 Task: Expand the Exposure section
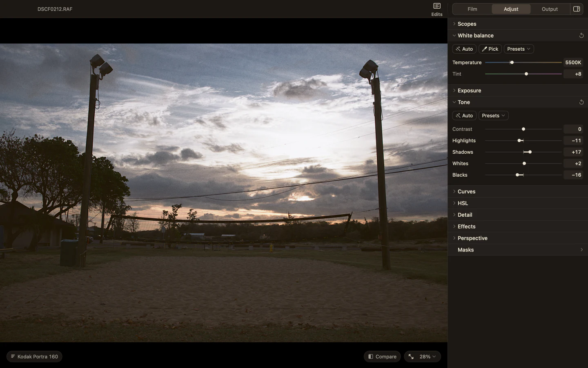[518, 90]
